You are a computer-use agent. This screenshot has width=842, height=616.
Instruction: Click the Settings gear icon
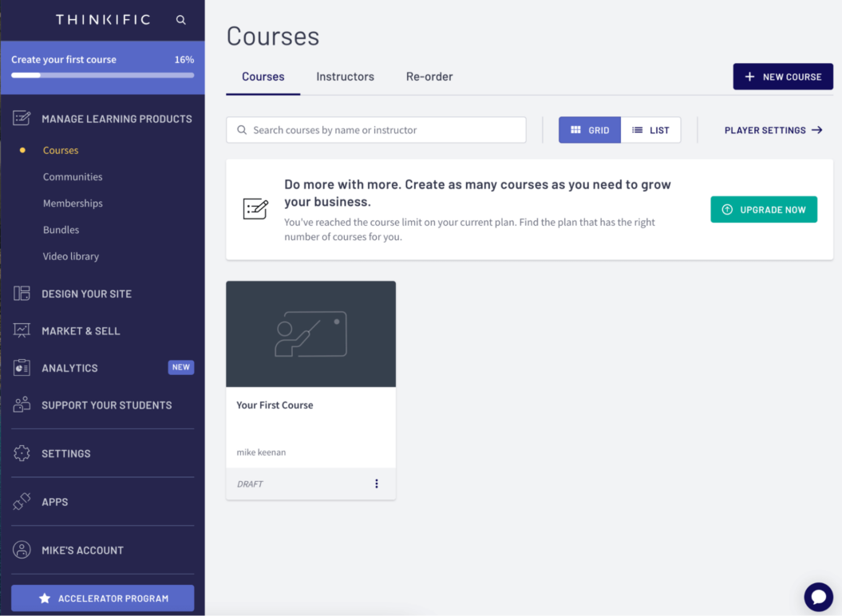pyautogui.click(x=22, y=453)
